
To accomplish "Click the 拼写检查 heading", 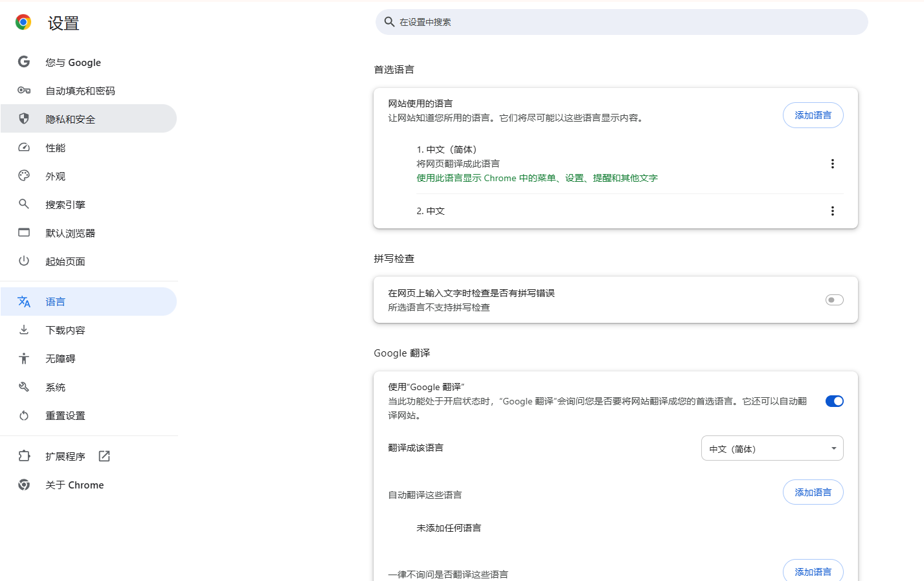I will 394,258.
